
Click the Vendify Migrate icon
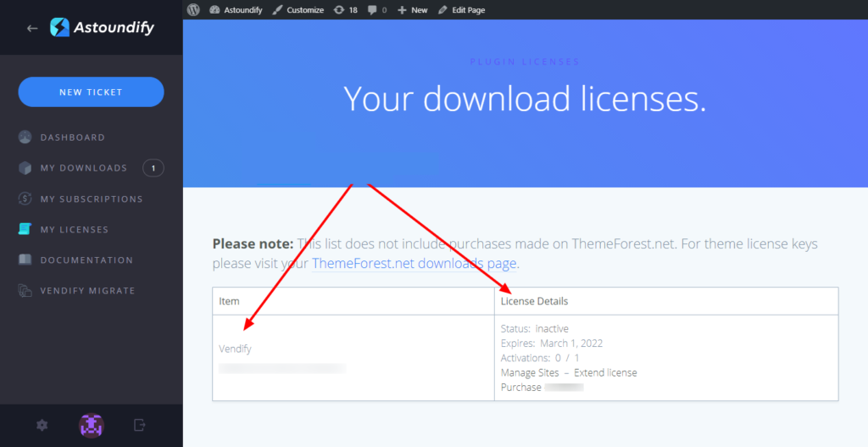point(25,291)
